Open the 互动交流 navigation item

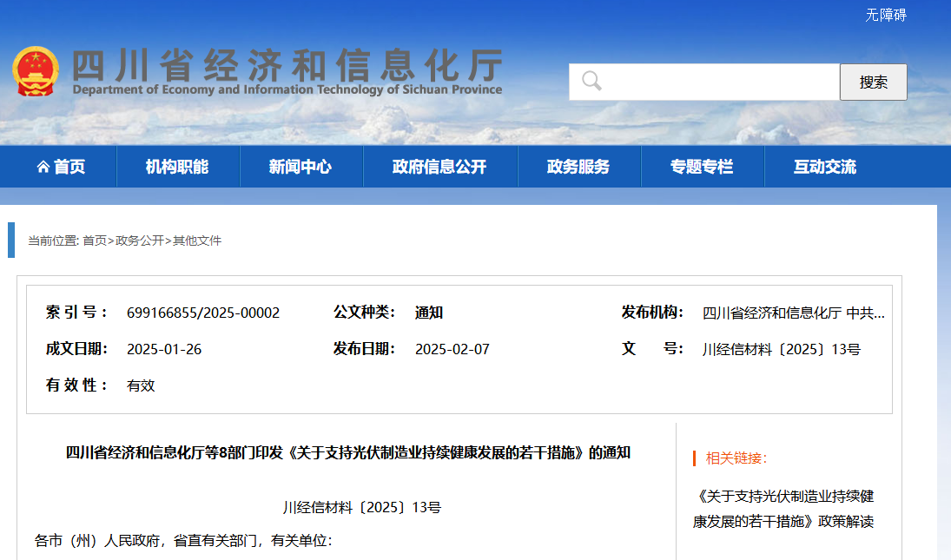825,167
